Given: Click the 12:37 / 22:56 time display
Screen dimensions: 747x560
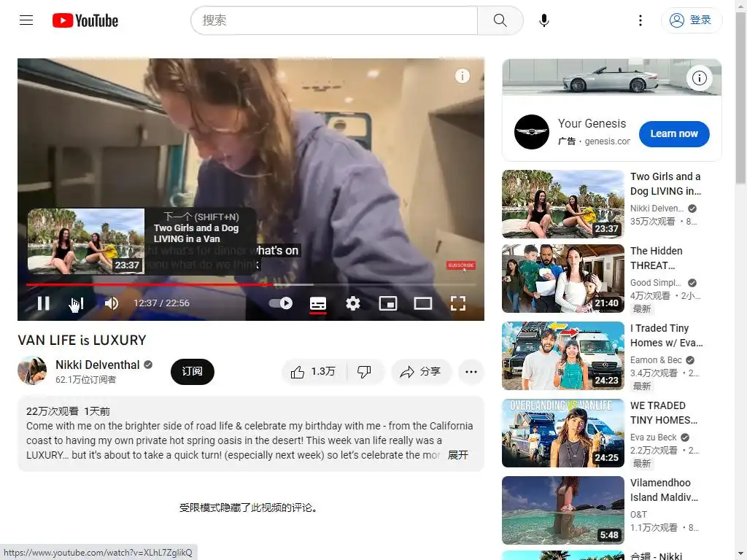Looking at the screenshot, I should tap(161, 303).
